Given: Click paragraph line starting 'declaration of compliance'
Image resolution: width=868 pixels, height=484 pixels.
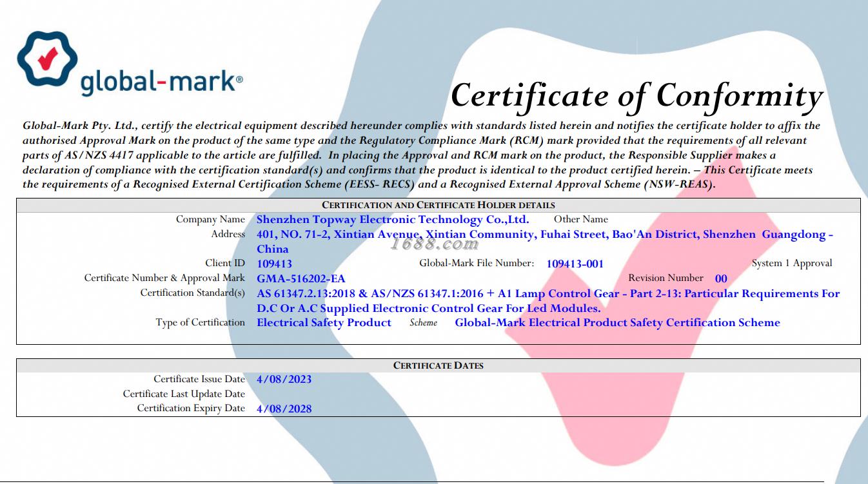Looking at the screenshot, I should click(418, 170).
